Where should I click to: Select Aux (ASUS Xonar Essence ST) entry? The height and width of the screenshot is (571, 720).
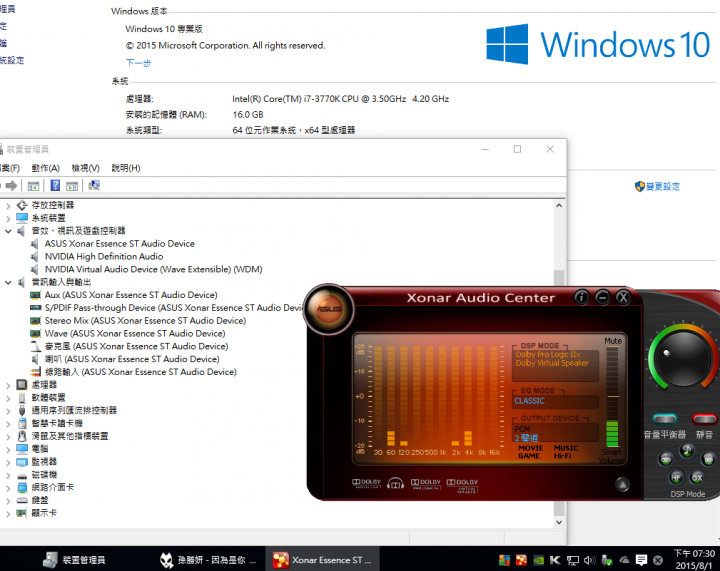pos(131,295)
